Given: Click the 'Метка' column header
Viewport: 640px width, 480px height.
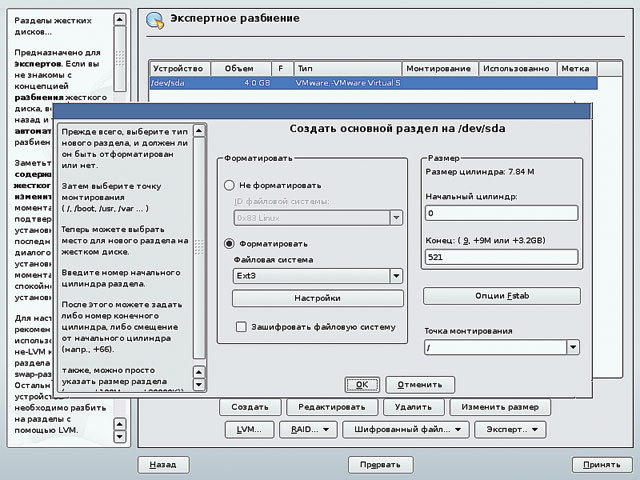Looking at the screenshot, I should pos(577,69).
